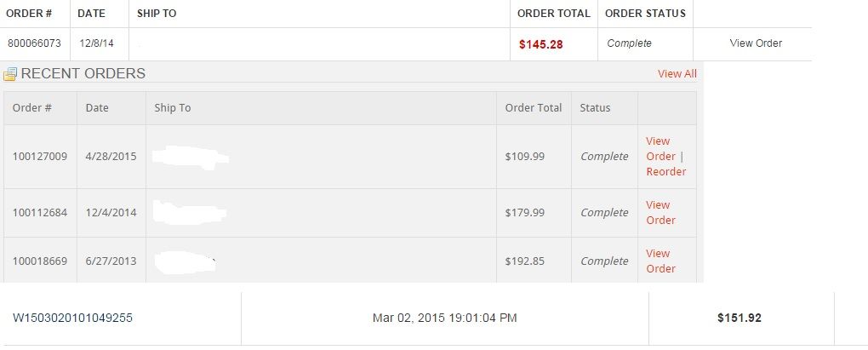Select order number 100127009

click(40, 156)
